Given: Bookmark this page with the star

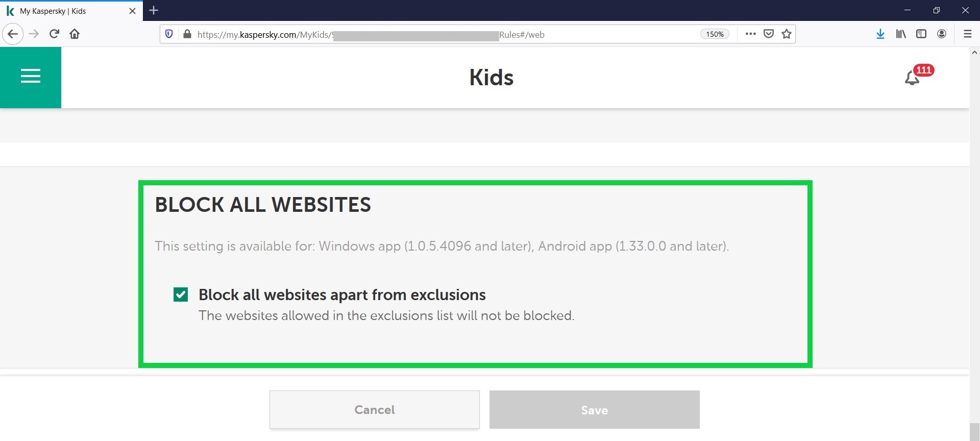Looking at the screenshot, I should pos(787,34).
